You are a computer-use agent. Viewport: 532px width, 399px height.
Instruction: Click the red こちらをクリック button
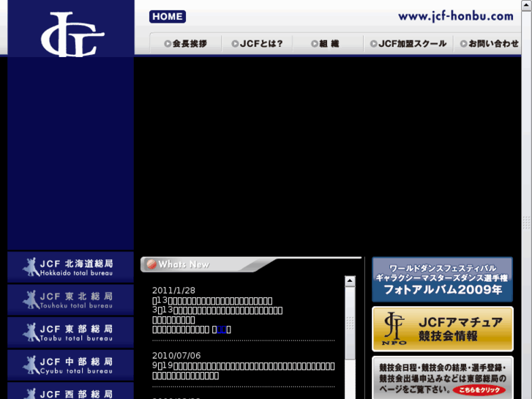[479, 389]
